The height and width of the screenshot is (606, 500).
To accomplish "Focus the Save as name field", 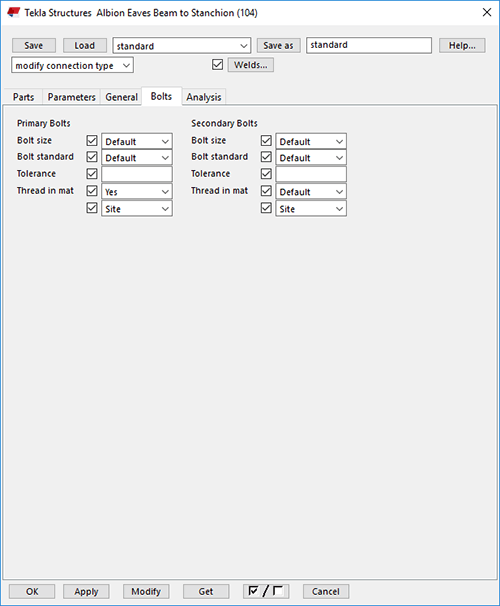I will pos(369,45).
